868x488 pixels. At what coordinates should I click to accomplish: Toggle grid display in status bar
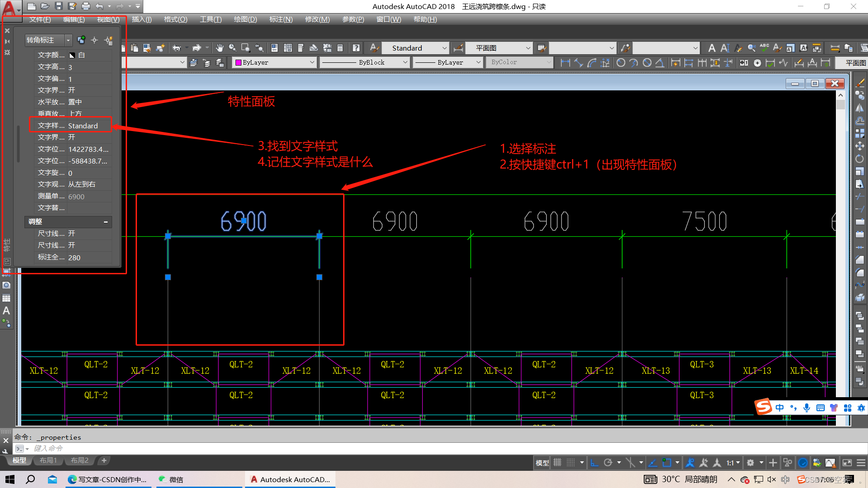point(557,463)
